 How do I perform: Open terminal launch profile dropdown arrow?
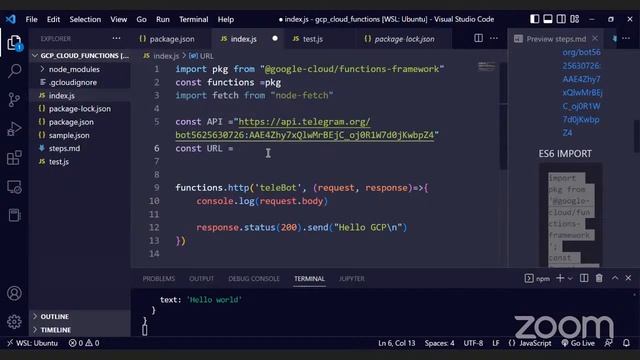570,278
